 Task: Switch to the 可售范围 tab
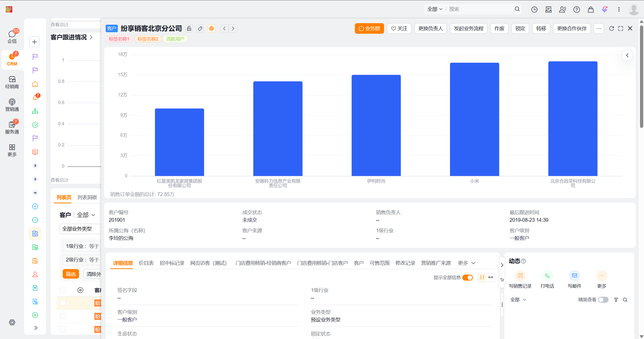point(380,263)
